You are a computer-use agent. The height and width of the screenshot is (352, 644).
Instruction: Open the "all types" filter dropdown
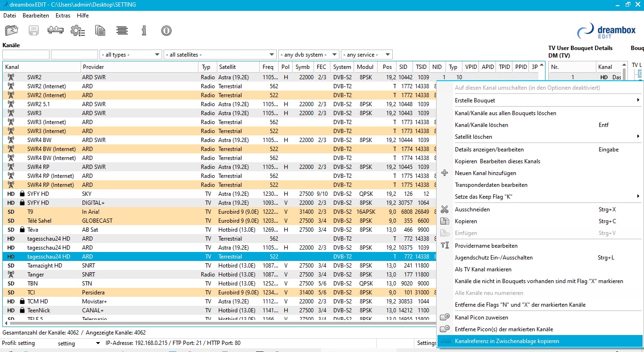pos(131,55)
